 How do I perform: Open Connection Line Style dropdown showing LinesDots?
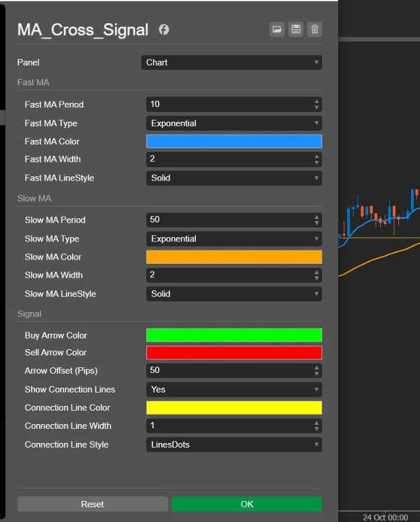pos(234,444)
